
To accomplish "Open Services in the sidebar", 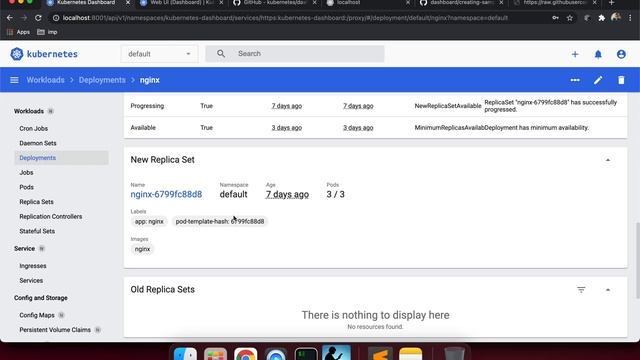I will pos(31,281).
